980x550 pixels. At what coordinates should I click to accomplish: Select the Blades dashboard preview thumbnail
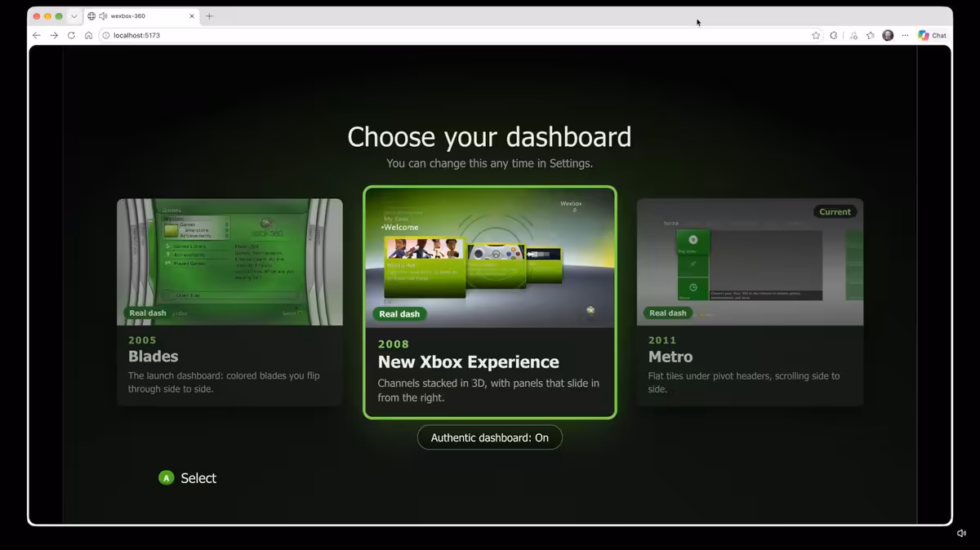click(229, 262)
